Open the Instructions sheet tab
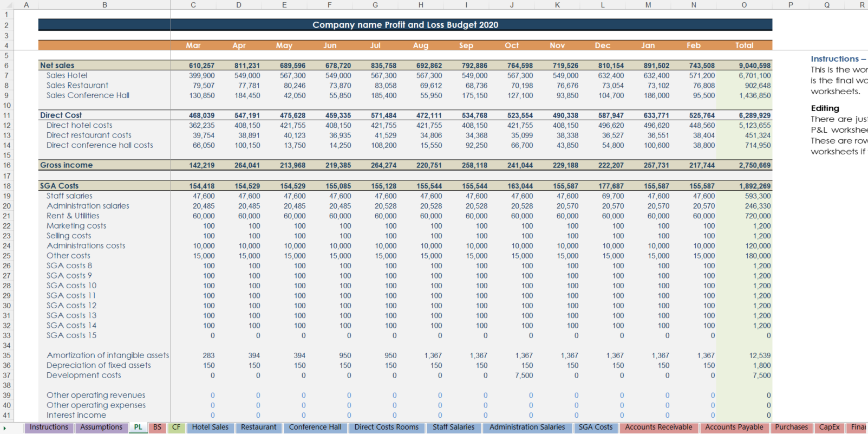868x434 pixels. click(x=49, y=427)
